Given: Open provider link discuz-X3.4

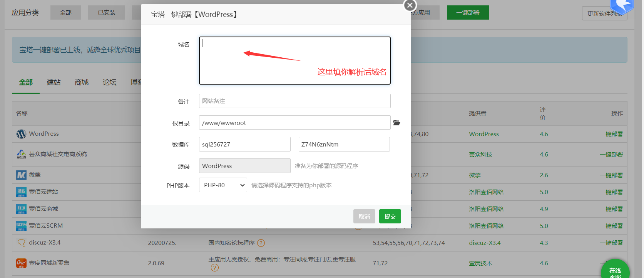Looking at the screenshot, I should [x=485, y=243].
